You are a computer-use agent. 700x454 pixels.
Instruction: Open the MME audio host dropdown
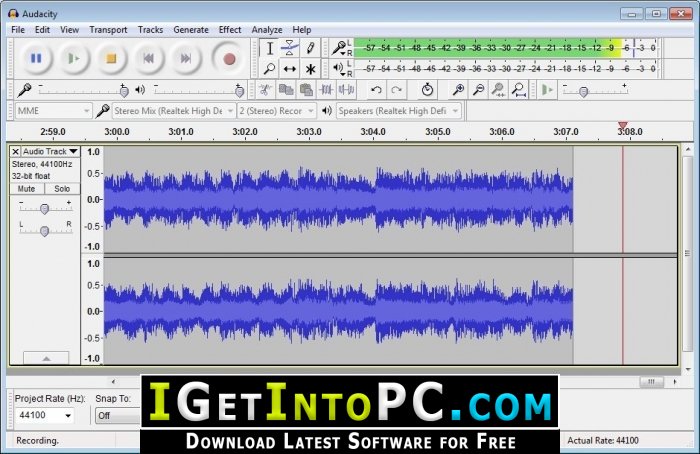tap(53, 111)
